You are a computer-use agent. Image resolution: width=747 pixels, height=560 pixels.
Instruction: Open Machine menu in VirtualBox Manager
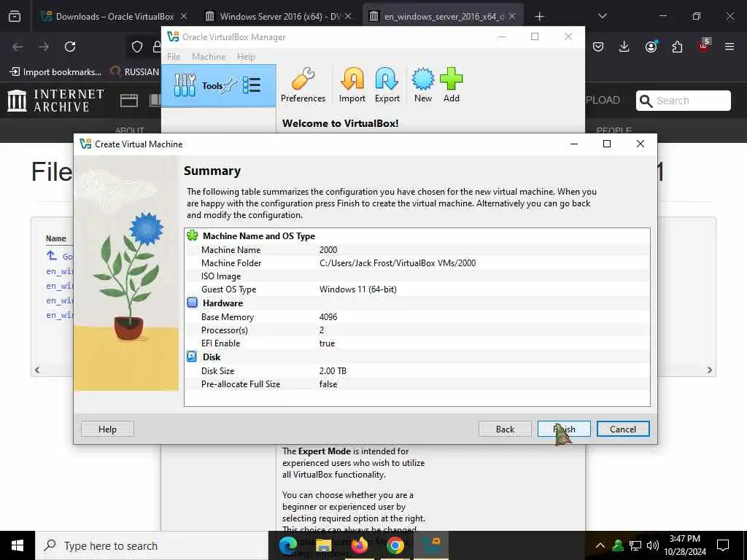[x=209, y=57]
